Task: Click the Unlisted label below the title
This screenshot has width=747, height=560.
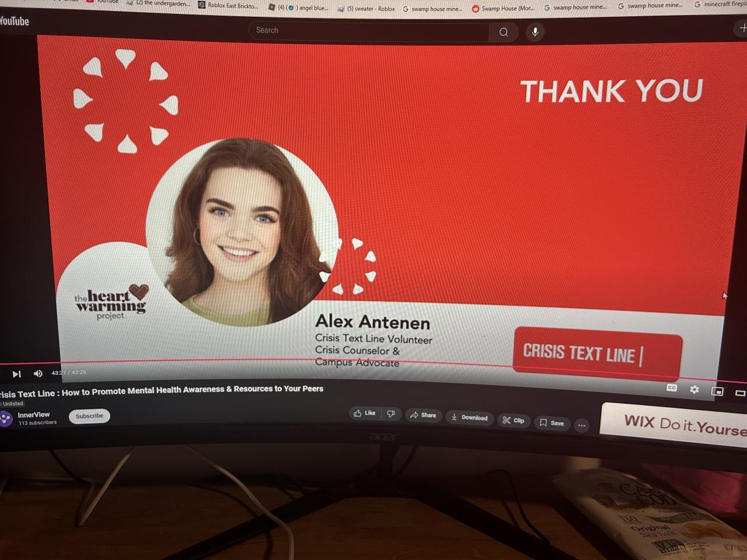Action: [x=12, y=403]
